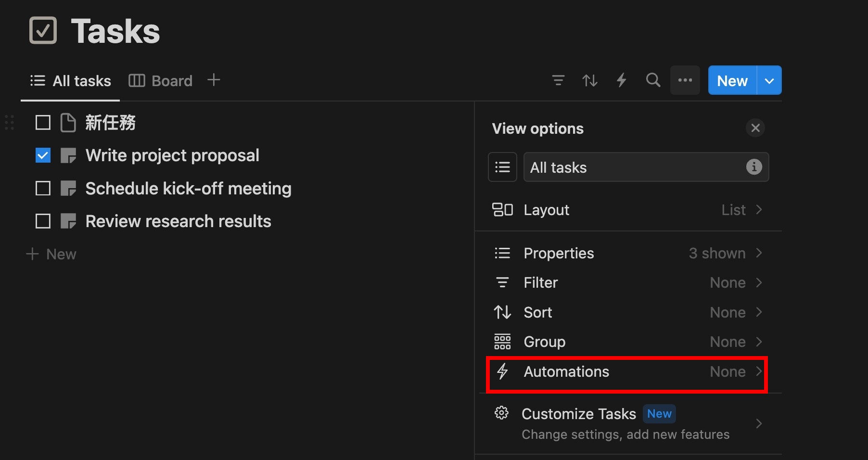Check the Review research results checkbox
Viewport: 868px width, 460px height.
tap(43, 221)
